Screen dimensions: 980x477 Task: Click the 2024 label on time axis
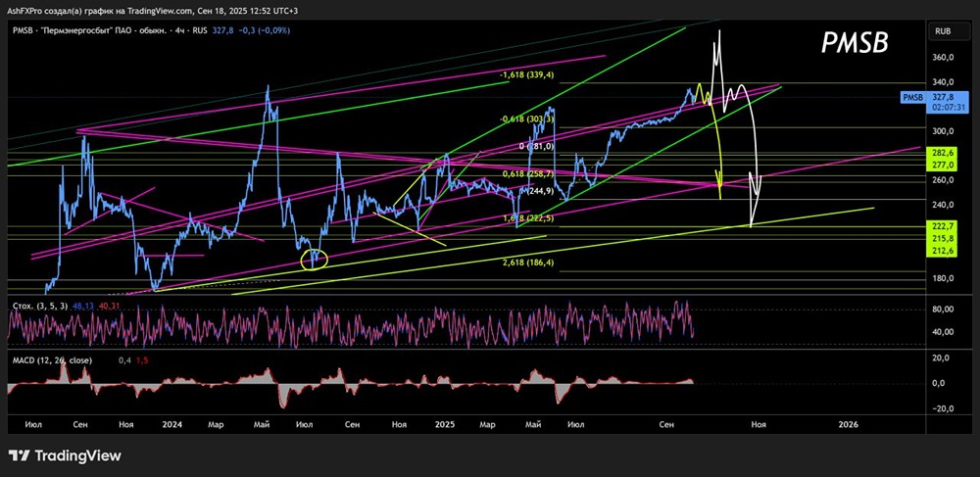pyautogui.click(x=171, y=424)
